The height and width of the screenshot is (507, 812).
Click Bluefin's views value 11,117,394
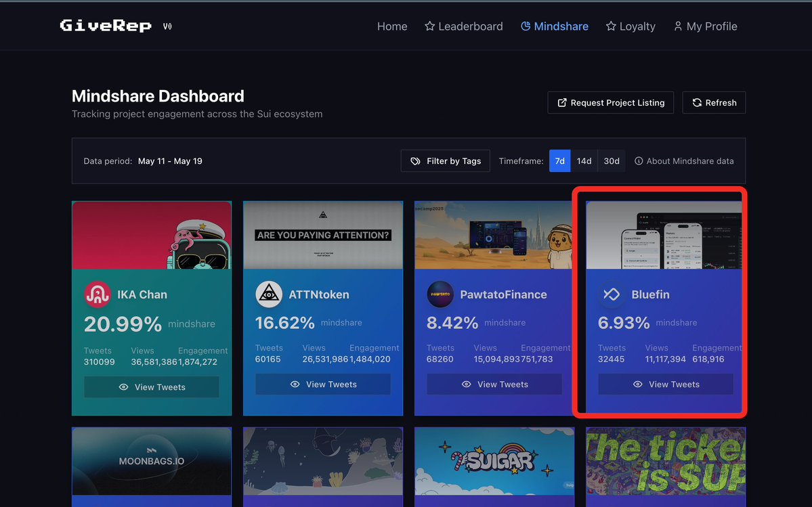tap(666, 359)
